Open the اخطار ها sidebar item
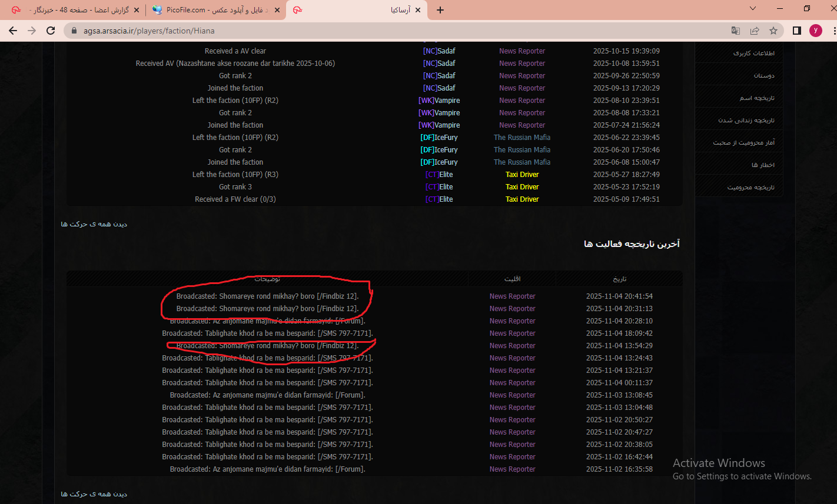The height and width of the screenshot is (504, 837). [762, 165]
